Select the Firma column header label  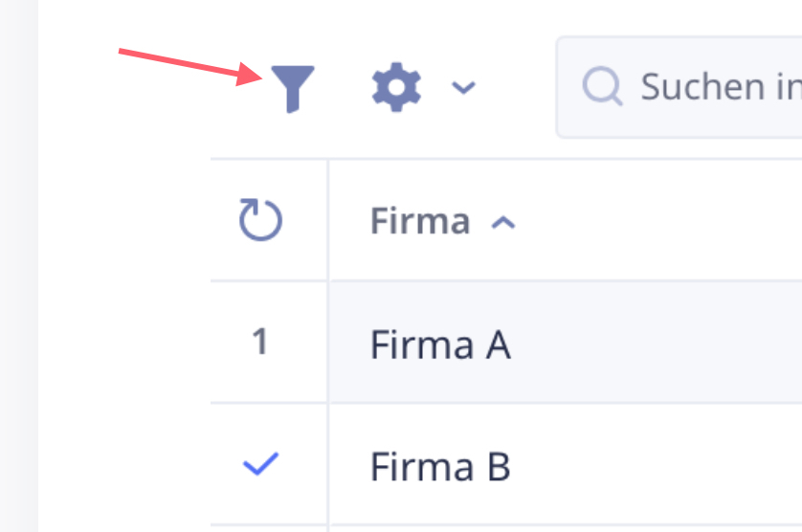[420, 221]
